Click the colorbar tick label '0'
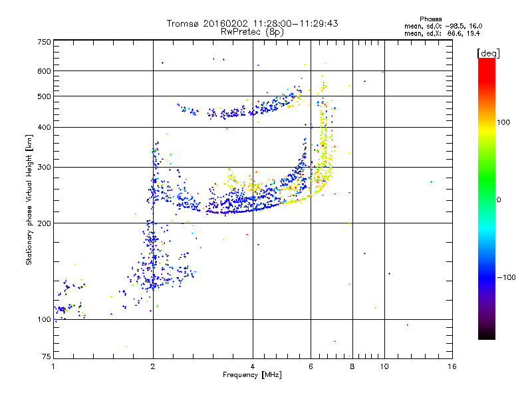The image size is (532, 399). point(499,200)
